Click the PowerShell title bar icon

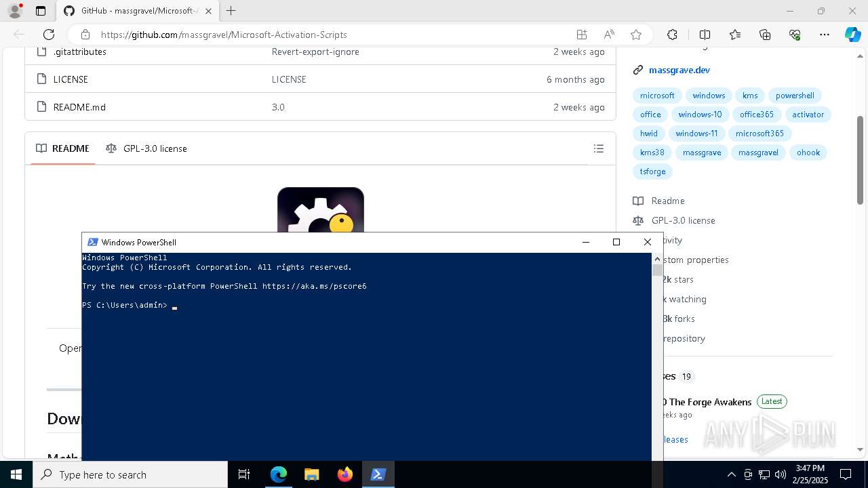93,242
